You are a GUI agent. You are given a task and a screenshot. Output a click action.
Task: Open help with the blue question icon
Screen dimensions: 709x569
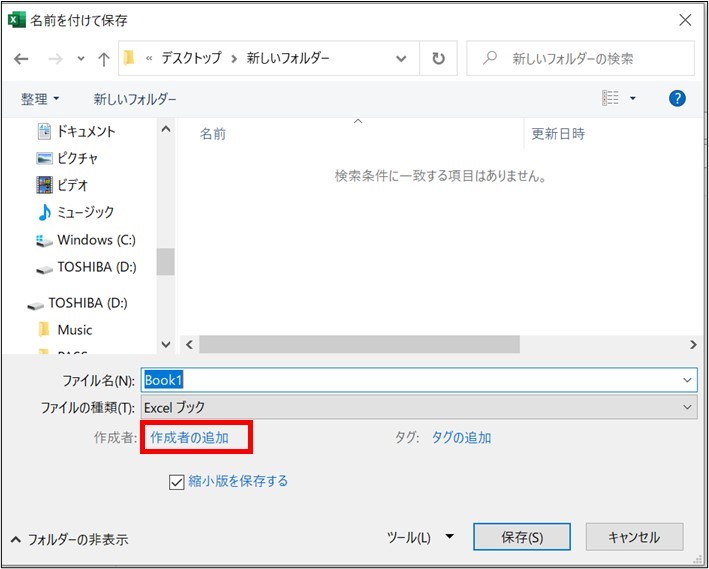click(x=677, y=98)
